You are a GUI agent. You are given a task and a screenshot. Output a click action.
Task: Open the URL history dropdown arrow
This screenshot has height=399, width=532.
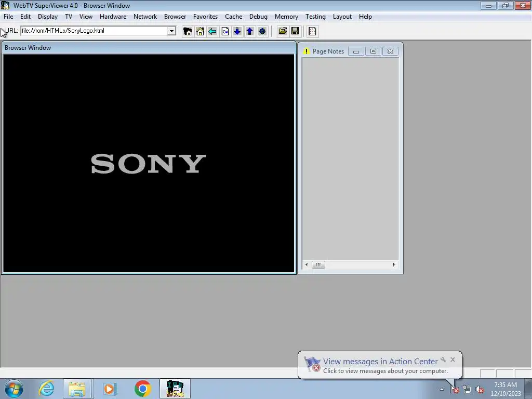click(x=171, y=31)
